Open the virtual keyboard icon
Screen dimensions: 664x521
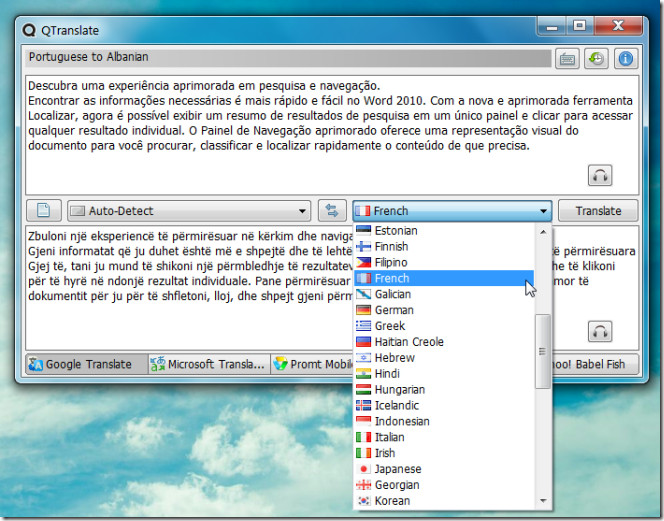(x=567, y=58)
